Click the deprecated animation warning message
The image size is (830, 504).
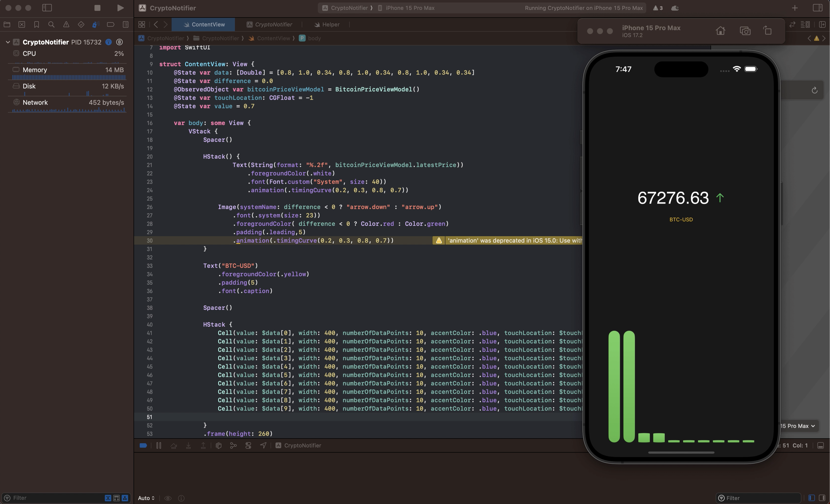click(514, 241)
